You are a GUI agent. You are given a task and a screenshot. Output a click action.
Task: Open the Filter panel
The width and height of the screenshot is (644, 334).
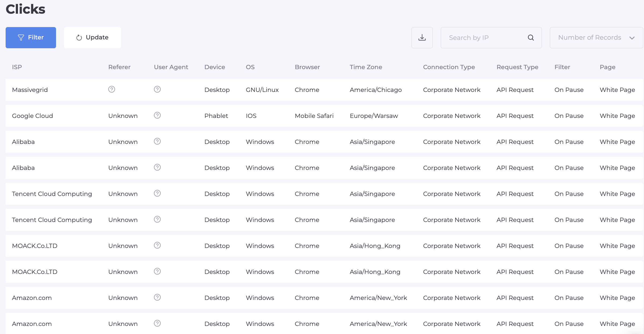(31, 38)
